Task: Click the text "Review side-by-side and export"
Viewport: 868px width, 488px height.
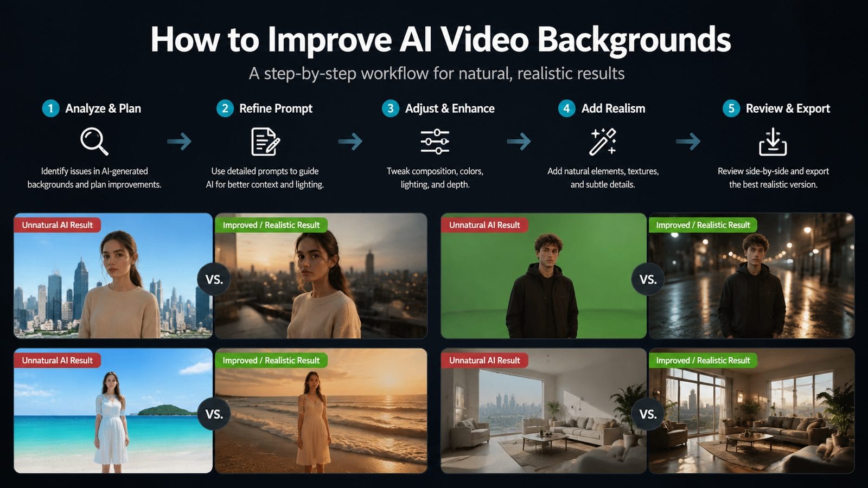Action: click(x=773, y=171)
